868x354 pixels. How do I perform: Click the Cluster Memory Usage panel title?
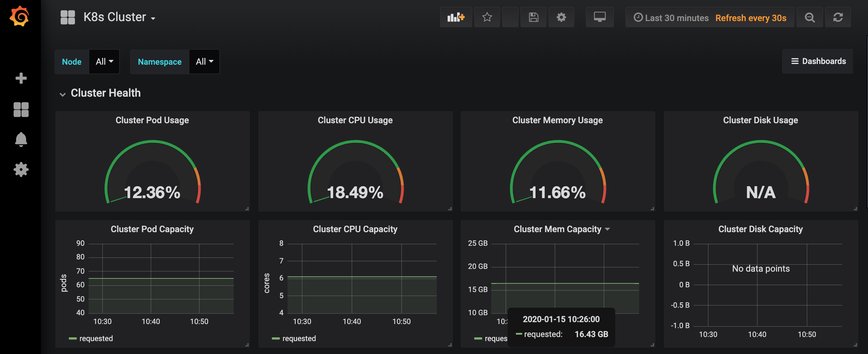558,120
